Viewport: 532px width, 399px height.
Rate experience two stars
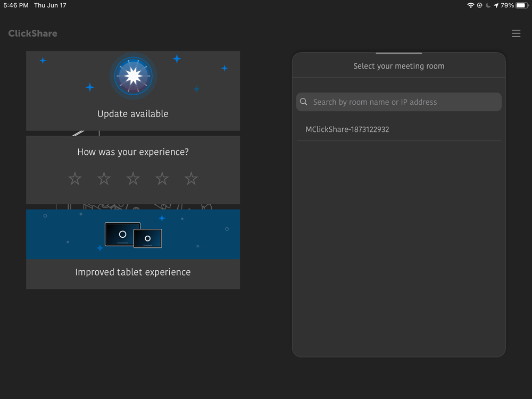click(104, 178)
